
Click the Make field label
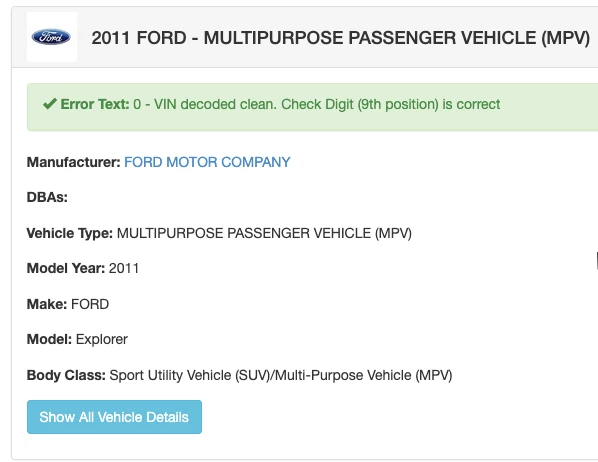(47, 304)
